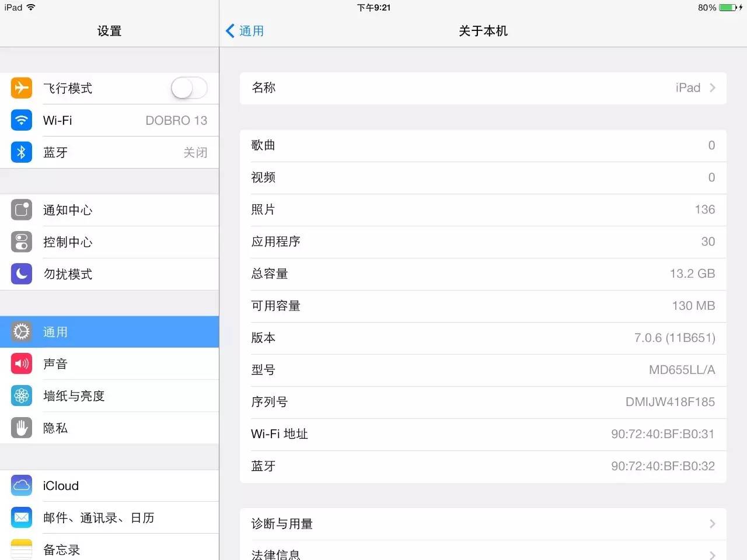Tap the model value MD655LL/A
This screenshot has height=560, width=747.
pos(682,370)
